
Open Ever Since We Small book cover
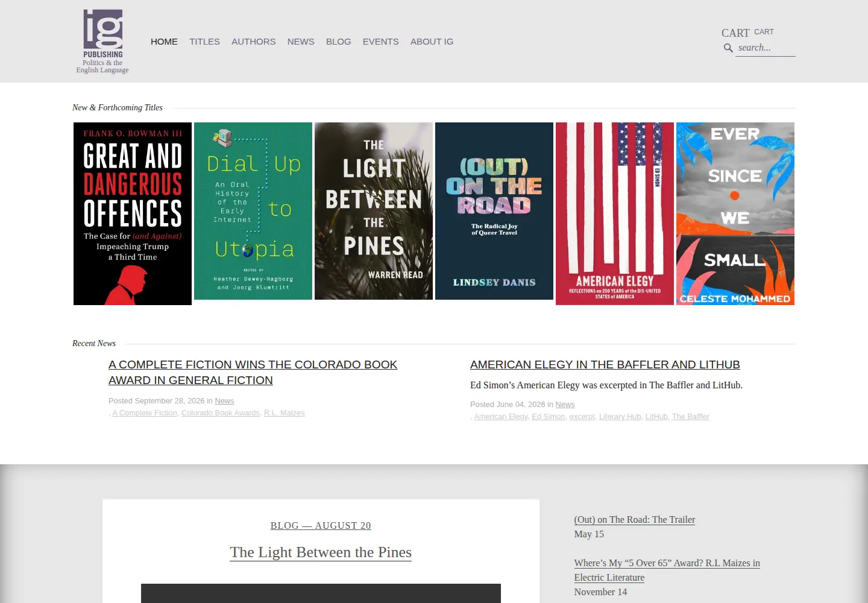pos(735,213)
